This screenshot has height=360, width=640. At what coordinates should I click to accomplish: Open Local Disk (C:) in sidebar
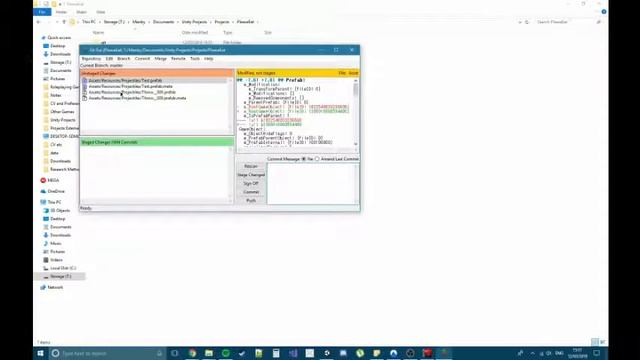pos(63,268)
